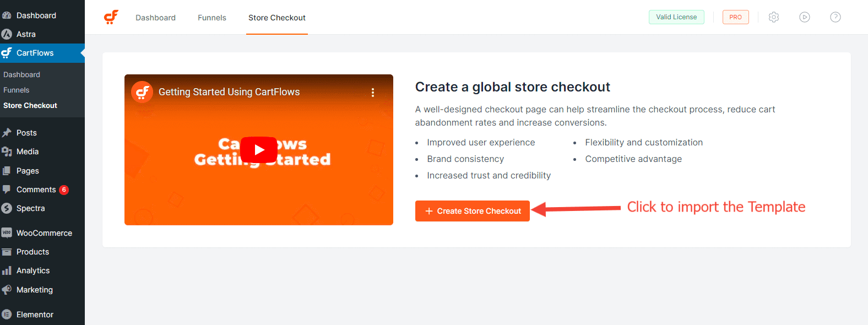Viewport: 868px width, 325px height.
Task: Switch to the top Funnels tab
Action: (212, 18)
